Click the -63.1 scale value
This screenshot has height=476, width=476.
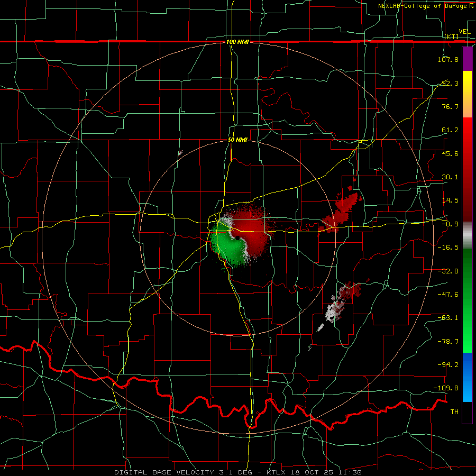448,318
